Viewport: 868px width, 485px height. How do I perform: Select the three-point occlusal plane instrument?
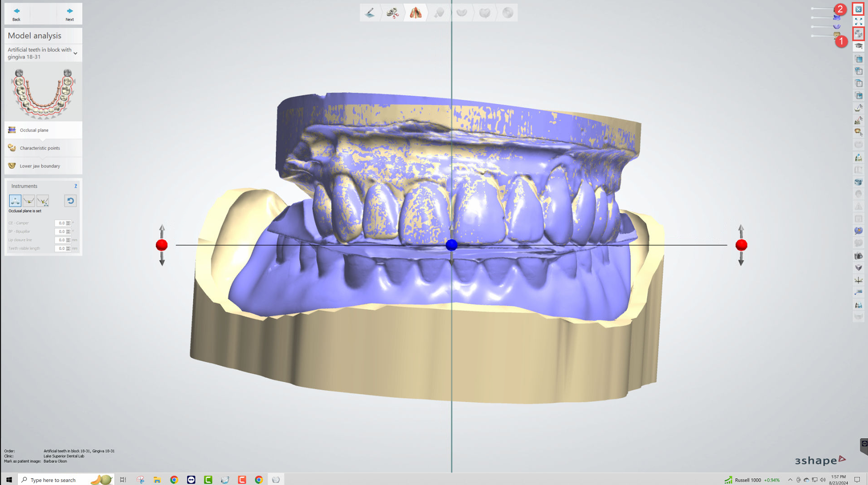15,201
